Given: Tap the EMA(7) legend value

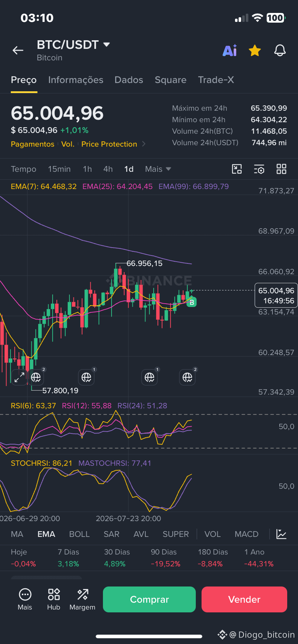Looking at the screenshot, I should (44, 187).
